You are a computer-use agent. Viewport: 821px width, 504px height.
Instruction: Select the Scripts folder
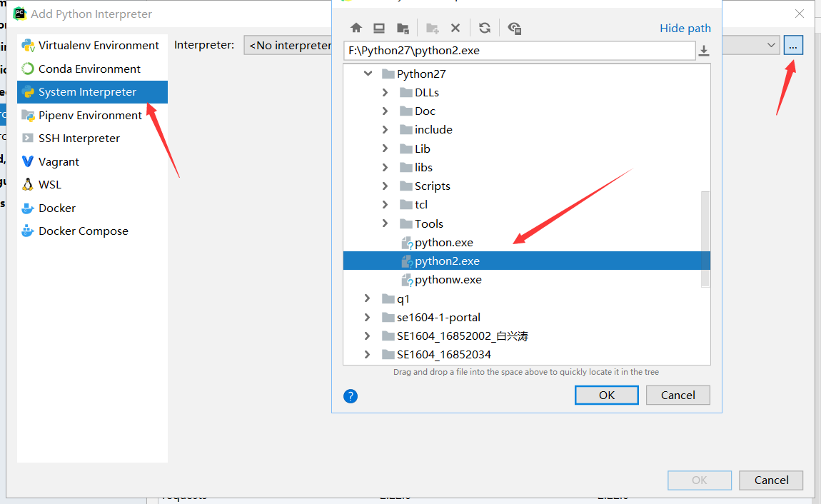(x=425, y=186)
